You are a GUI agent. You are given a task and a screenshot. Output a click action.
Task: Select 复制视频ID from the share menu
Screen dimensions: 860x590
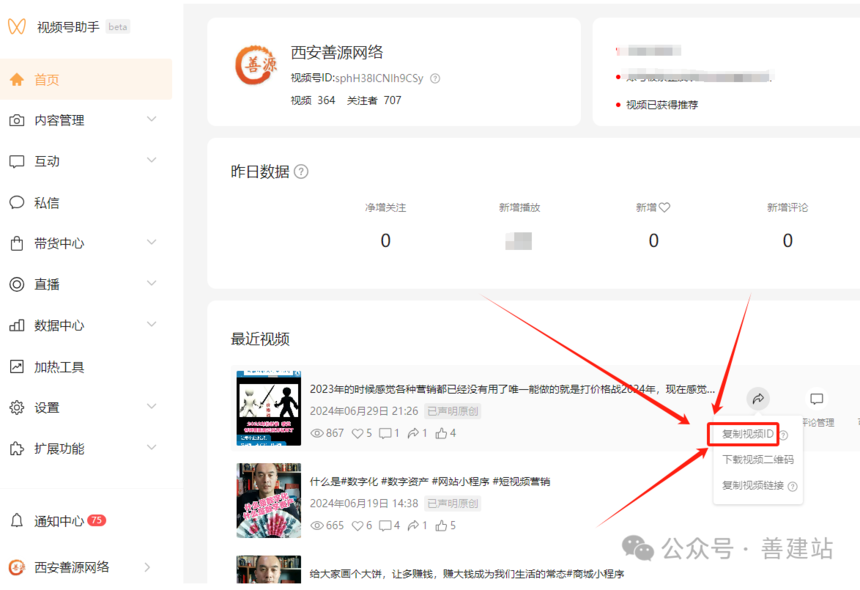(748, 434)
